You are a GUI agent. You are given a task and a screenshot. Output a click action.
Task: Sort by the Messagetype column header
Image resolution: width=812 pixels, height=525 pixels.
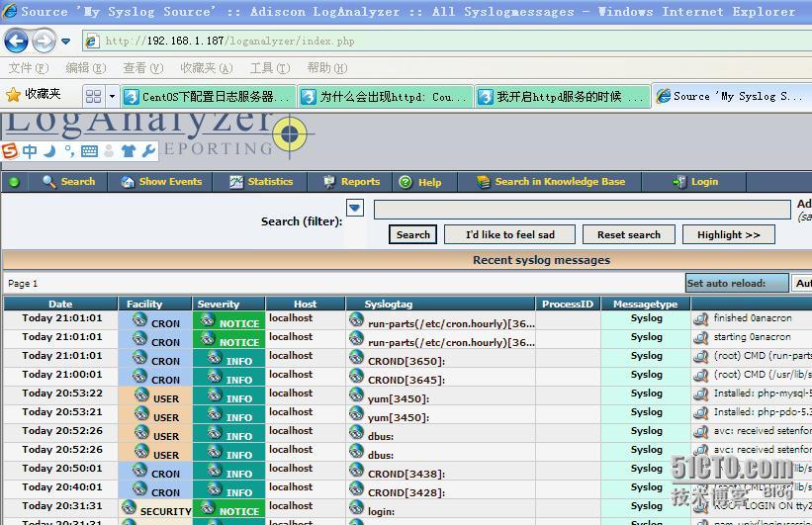(x=645, y=304)
